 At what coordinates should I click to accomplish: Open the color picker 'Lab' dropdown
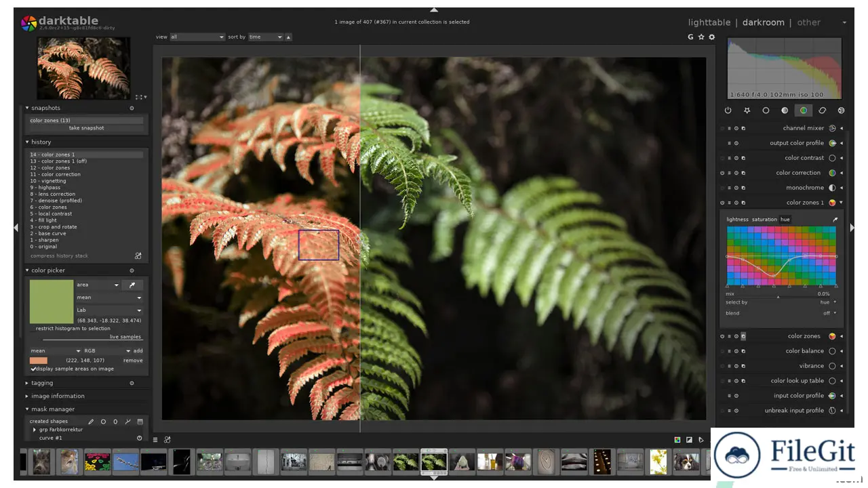tap(109, 310)
